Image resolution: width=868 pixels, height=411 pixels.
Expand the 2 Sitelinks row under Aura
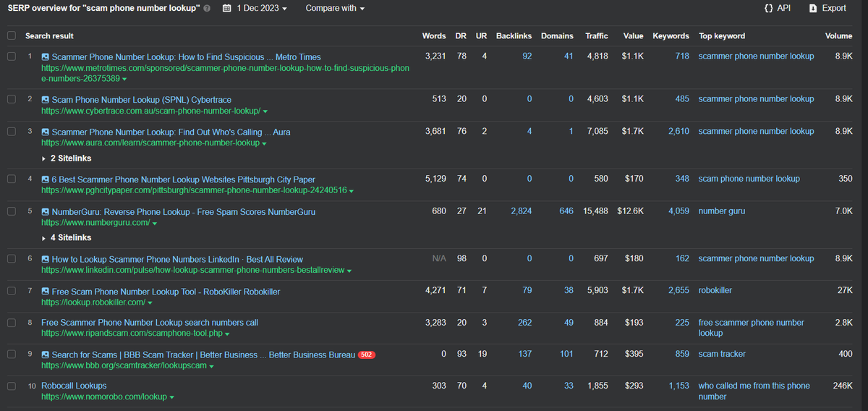coord(67,158)
